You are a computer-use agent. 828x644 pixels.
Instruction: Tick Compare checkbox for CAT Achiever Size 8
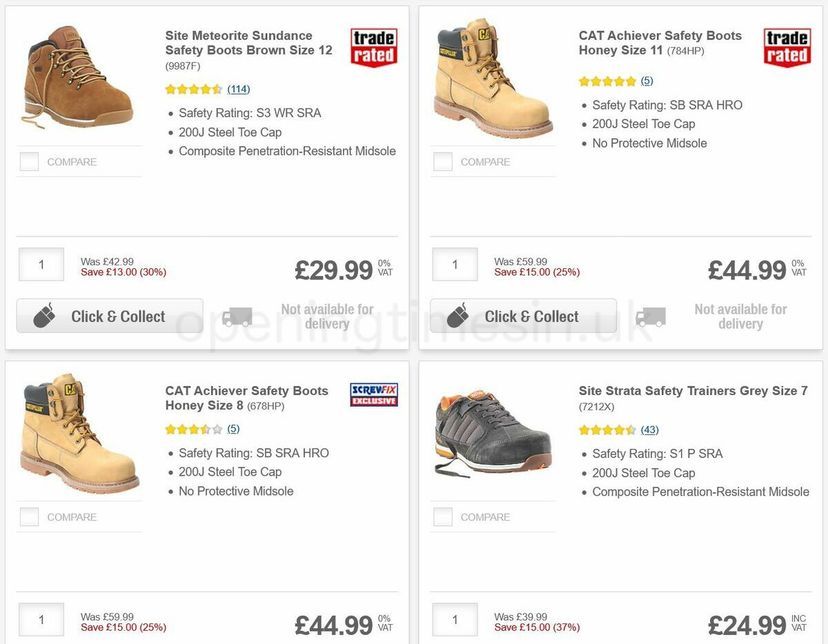[x=30, y=517]
